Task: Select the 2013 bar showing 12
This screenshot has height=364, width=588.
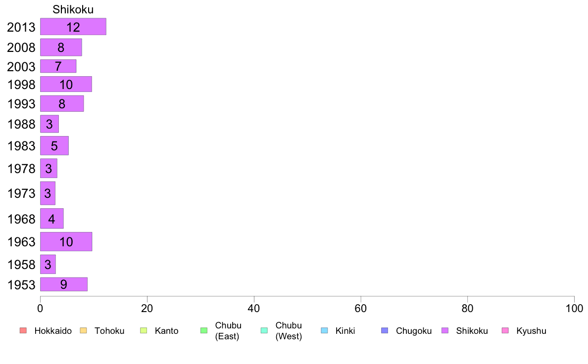Action: 73,27
